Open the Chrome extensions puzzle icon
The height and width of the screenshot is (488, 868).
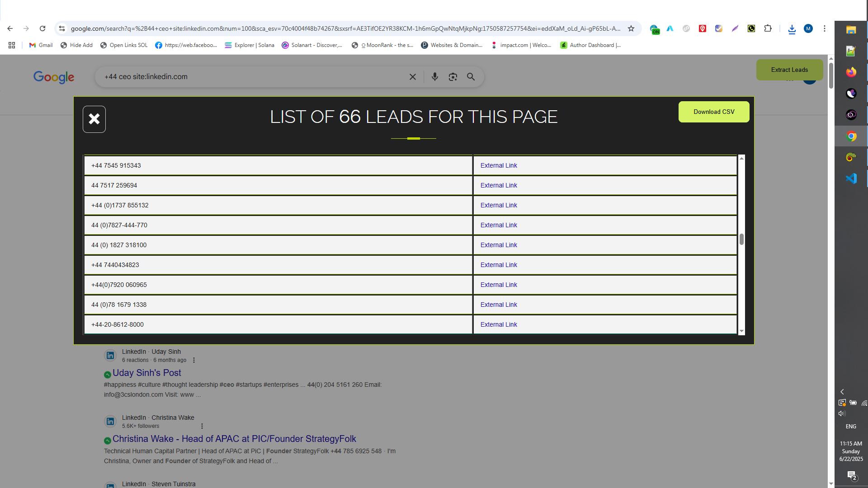(768, 28)
